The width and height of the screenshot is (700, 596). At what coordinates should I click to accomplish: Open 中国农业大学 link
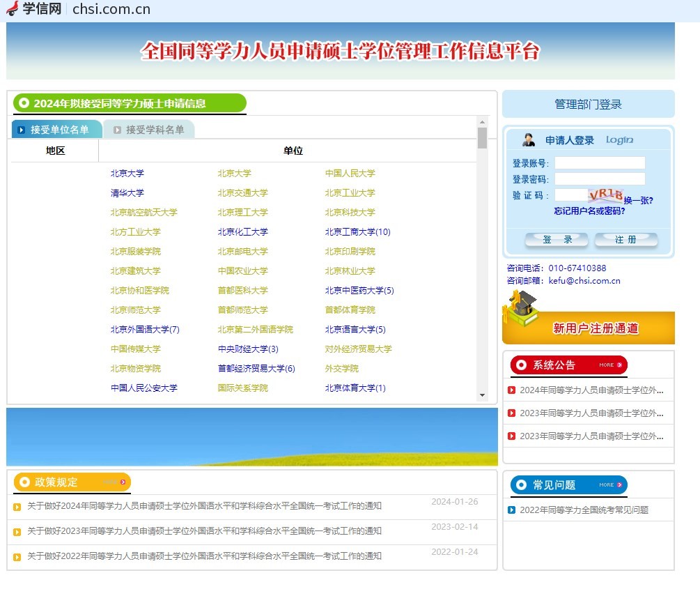tap(243, 270)
